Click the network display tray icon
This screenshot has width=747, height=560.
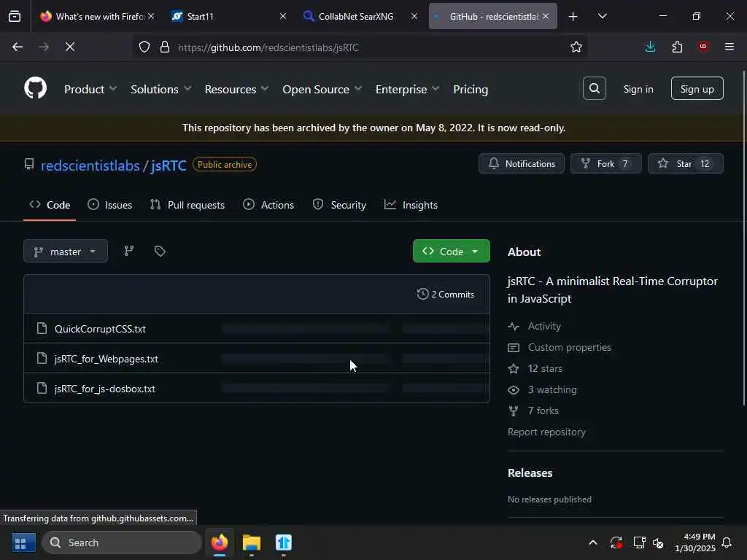(x=638, y=542)
